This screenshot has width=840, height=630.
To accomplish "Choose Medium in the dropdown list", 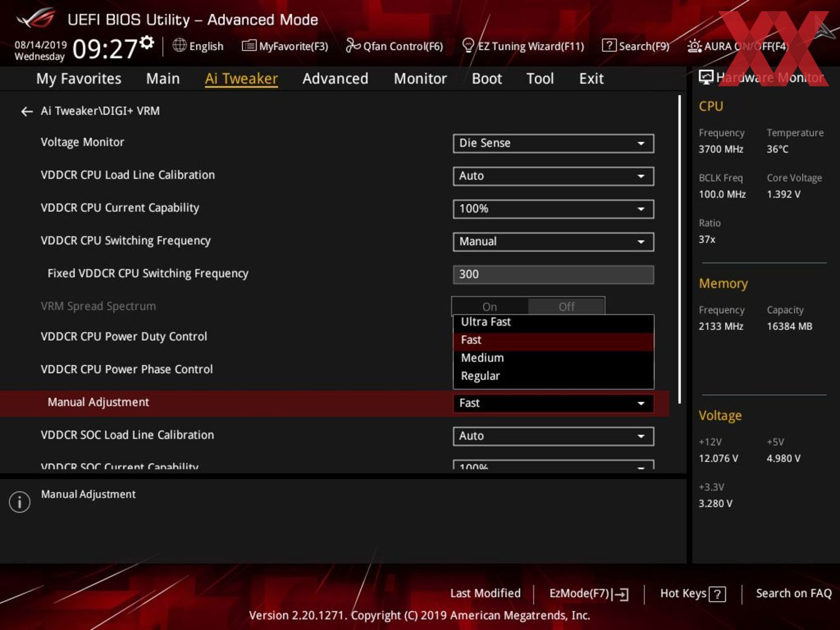I will coord(553,358).
